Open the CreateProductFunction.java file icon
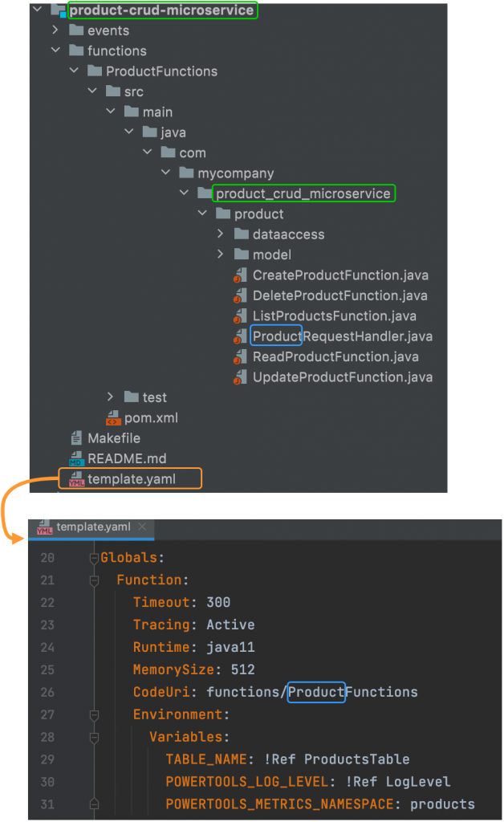This screenshot has height=822, width=504. 242,275
